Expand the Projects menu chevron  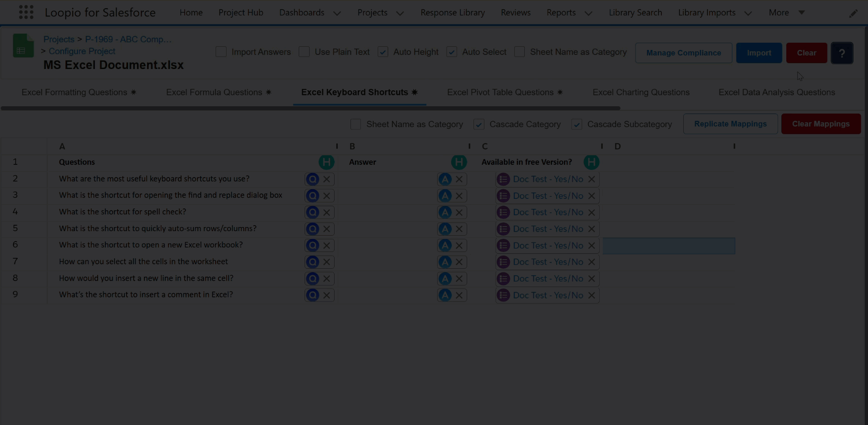tap(400, 13)
